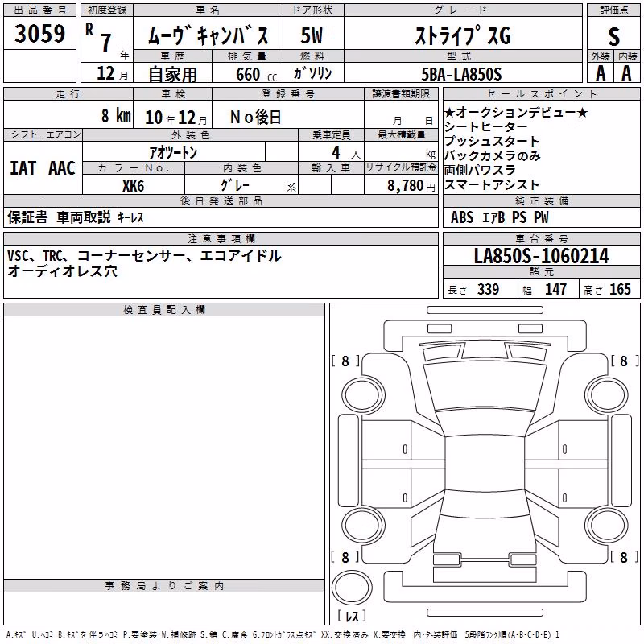The height and width of the screenshot is (644, 644).
Task: Click the front-left tire circle in diagram
Action: 362,395
